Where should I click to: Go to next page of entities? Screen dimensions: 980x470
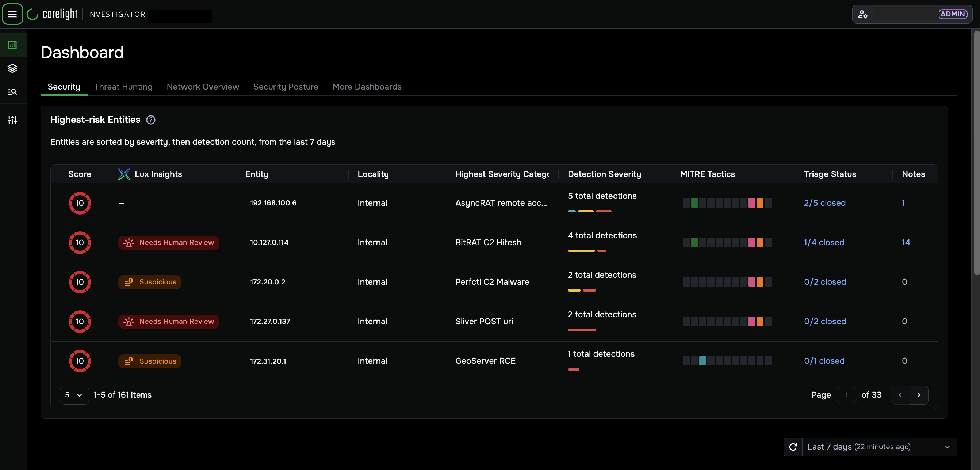(919, 395)
